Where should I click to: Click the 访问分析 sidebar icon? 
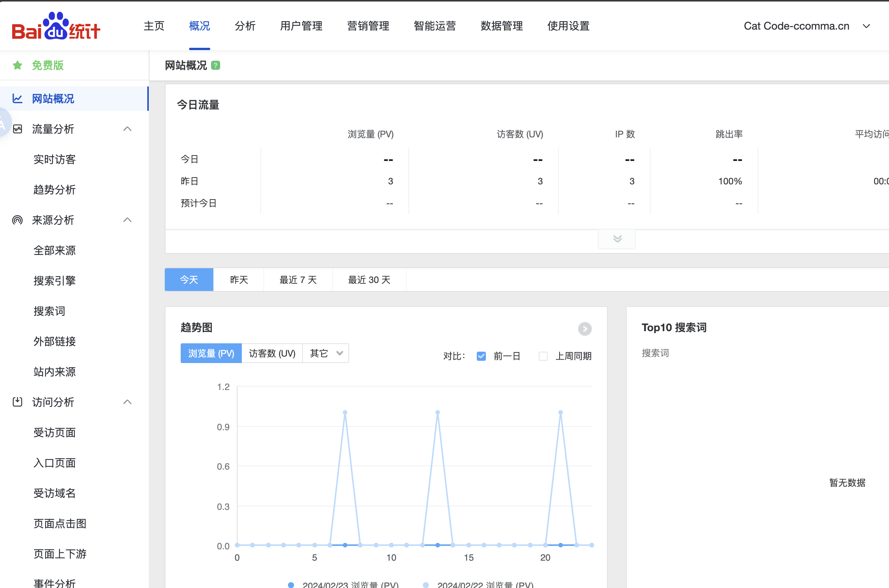[x=17, y=402]
